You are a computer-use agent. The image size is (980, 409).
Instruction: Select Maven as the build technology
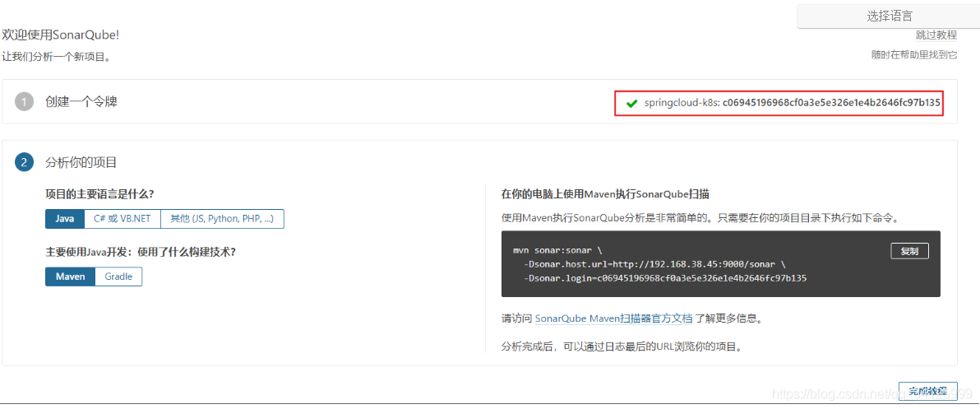(70, 277)
